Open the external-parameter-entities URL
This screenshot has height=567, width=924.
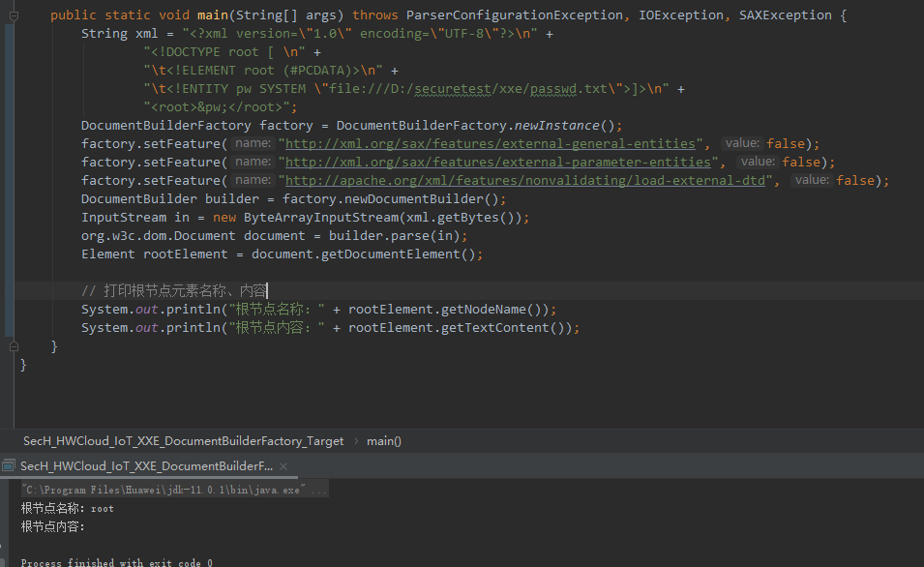point(498,163)
